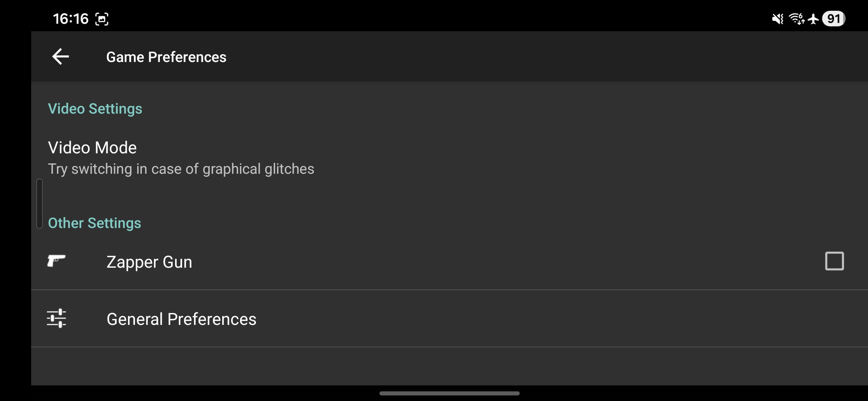Tap the airplane mode status icon

(x=813, y=19)
